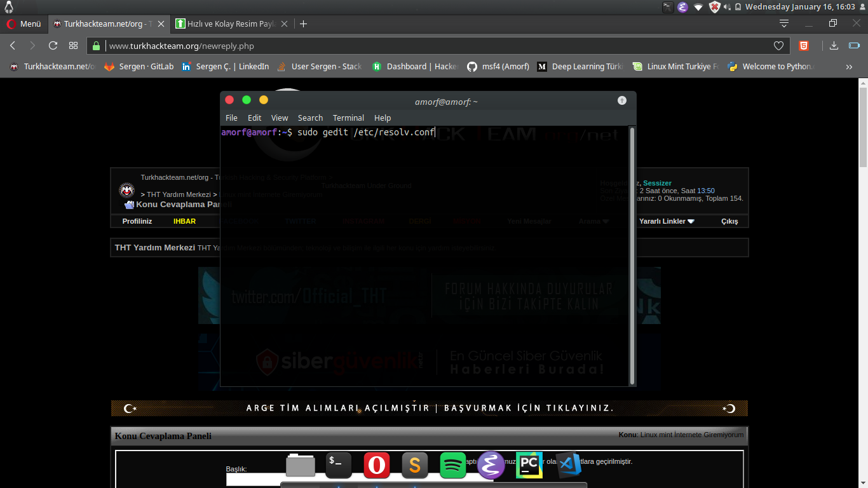Click the browser page vertical scrollbar

[863, 127]
